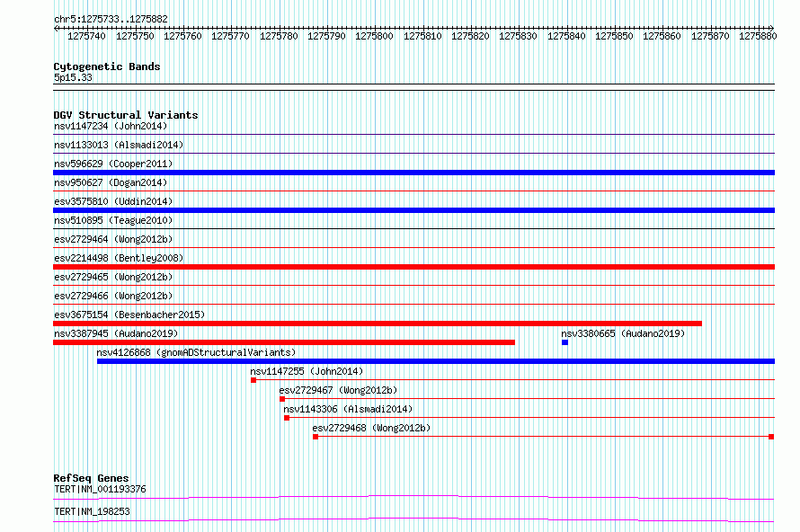This screenshot has width=800, height=532.
Task: Click the blue bar under nsv4126868
Action: [x=436, y=361]
